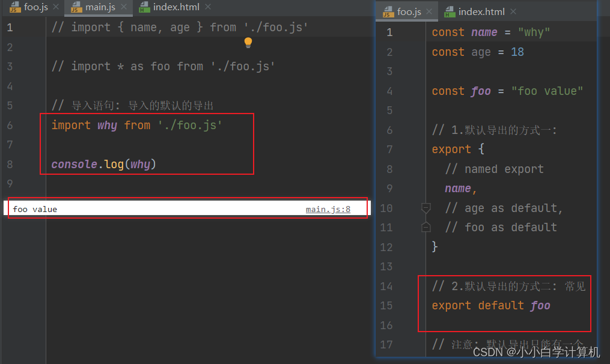The image size is (610, 364).
Task: Close the main.js tab
Action: (124, 7)
